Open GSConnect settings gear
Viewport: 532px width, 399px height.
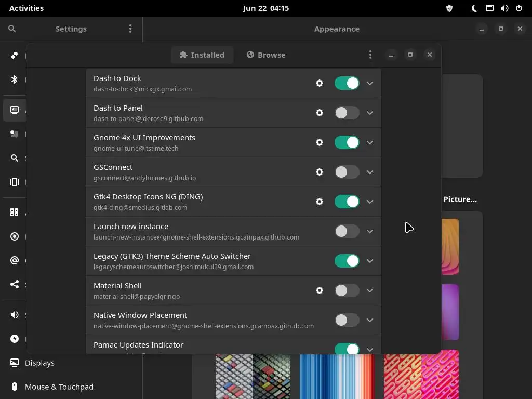320,172
